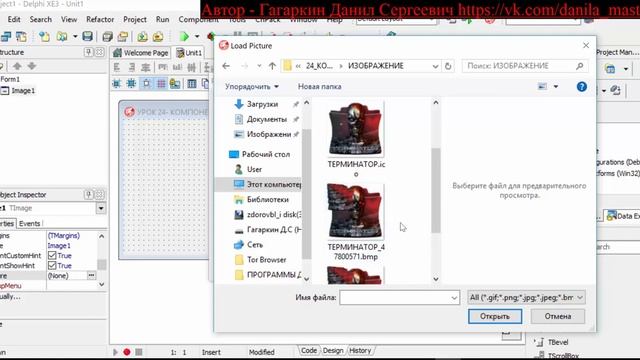The height and width of the screenshot is (360, 640).
Task: Open Refactor menu in Delphi
Action: pos(100,19)
